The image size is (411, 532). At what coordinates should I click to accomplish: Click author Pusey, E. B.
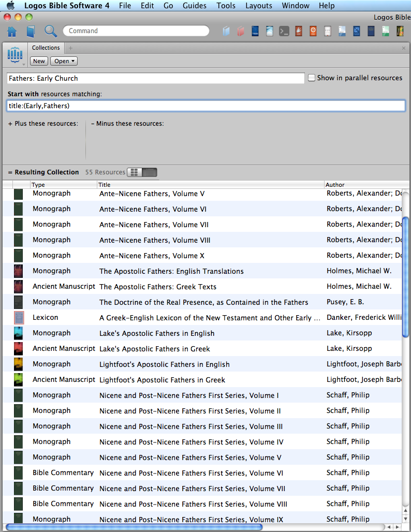345,302
